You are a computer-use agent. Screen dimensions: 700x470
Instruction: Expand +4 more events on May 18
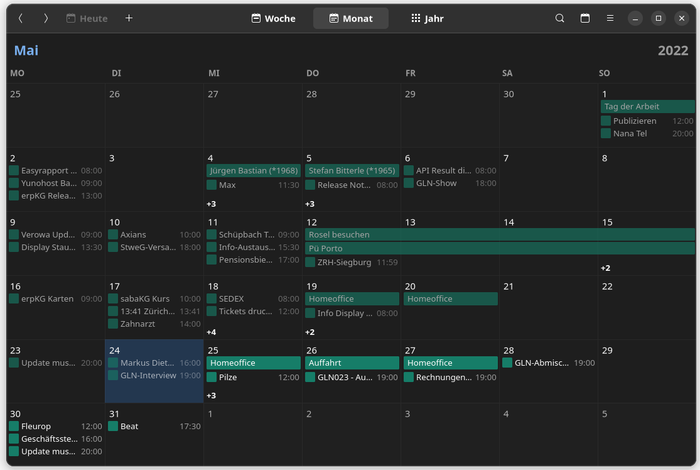[x=211, y=332]
